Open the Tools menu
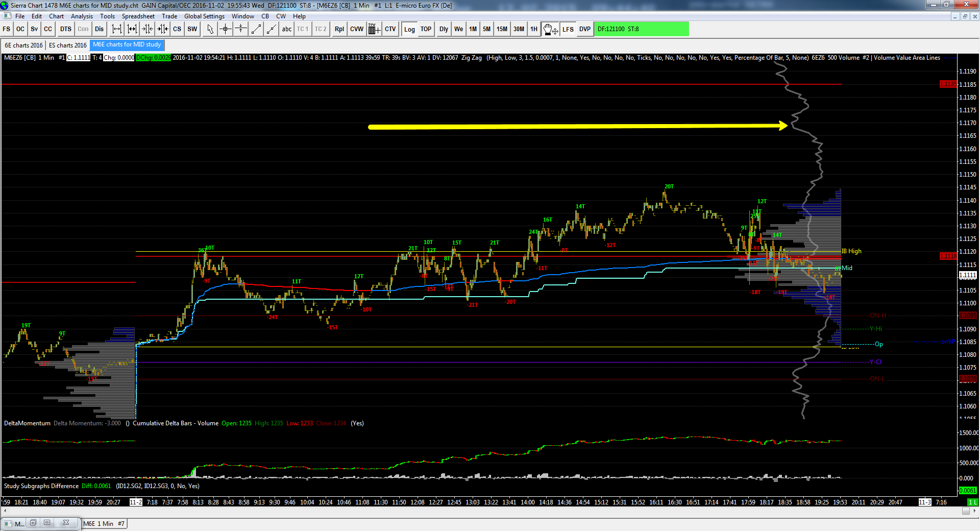 tap(108, 16)
